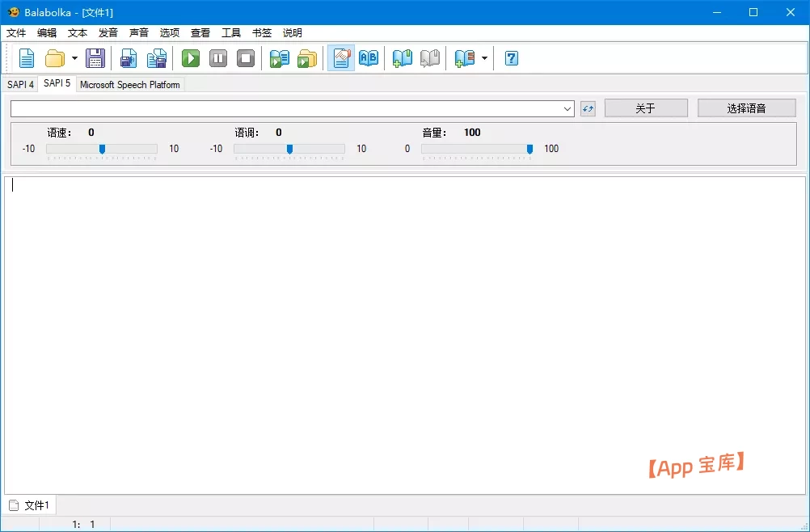The width and height of the screenshot is (810, 532).
Task: Click the AB open-book toolbar icon
Action: coord(369,58)
